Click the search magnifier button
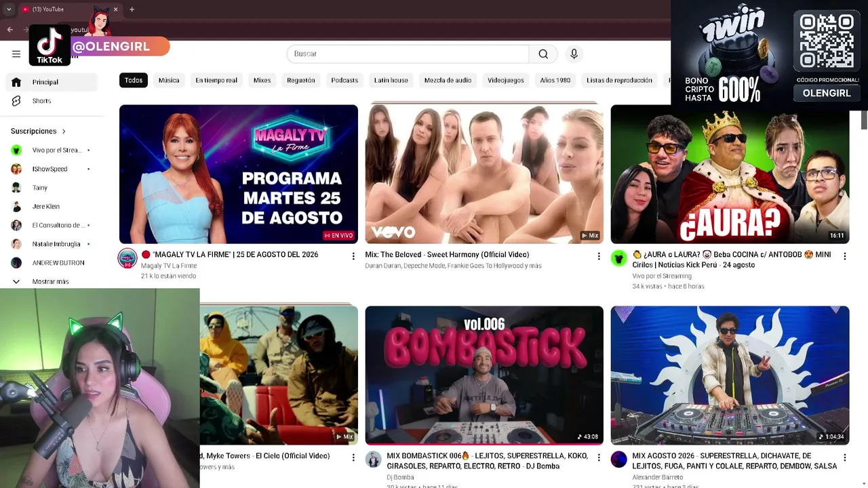868x488 pixels. [x=543, y=54]
